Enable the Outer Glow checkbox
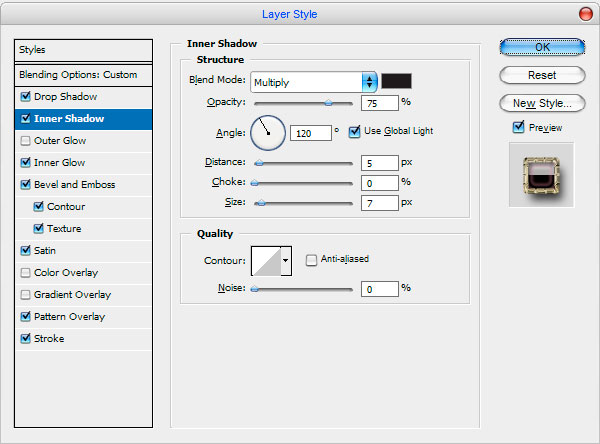The height and width of the screenshot is (444, 600). tap(26, 140)
